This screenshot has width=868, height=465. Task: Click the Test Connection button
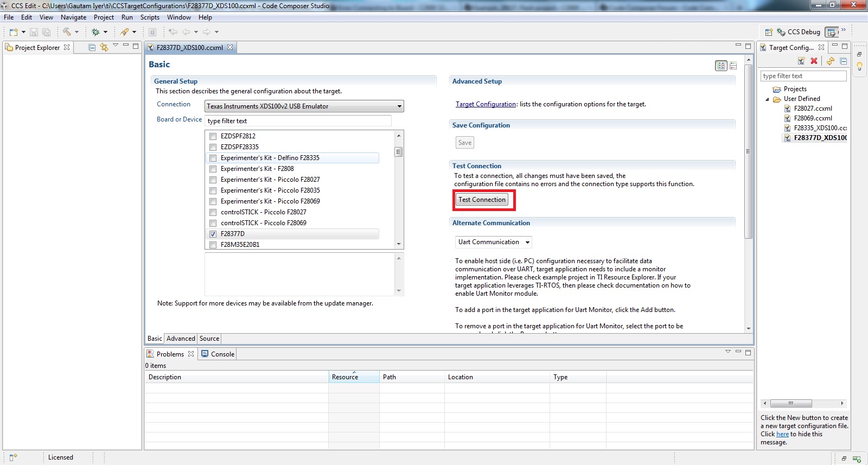tap(482, 200)
